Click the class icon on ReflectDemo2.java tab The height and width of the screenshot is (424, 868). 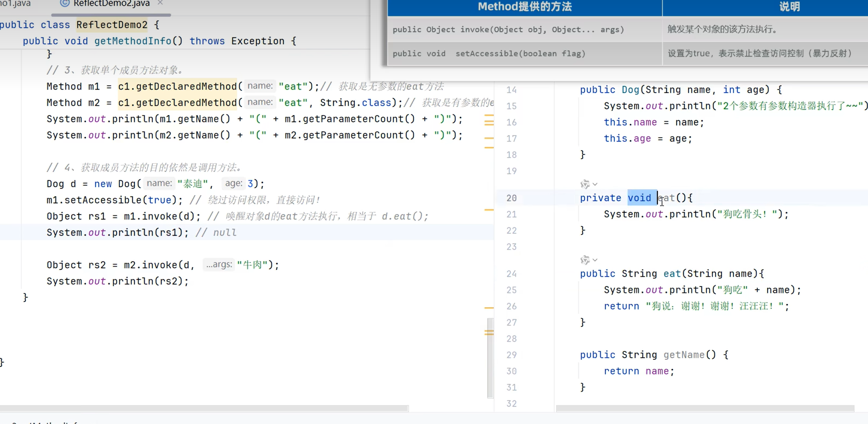point(65,3)
